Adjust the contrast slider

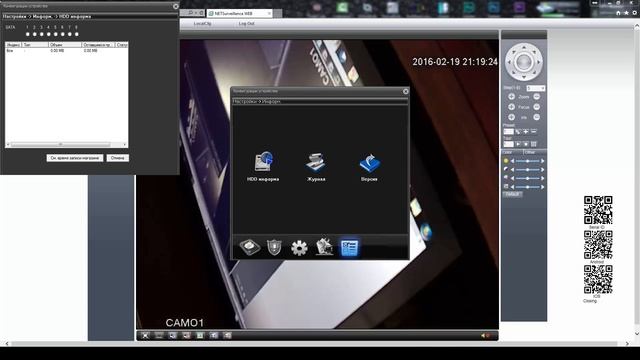click(x=527, y=170)
